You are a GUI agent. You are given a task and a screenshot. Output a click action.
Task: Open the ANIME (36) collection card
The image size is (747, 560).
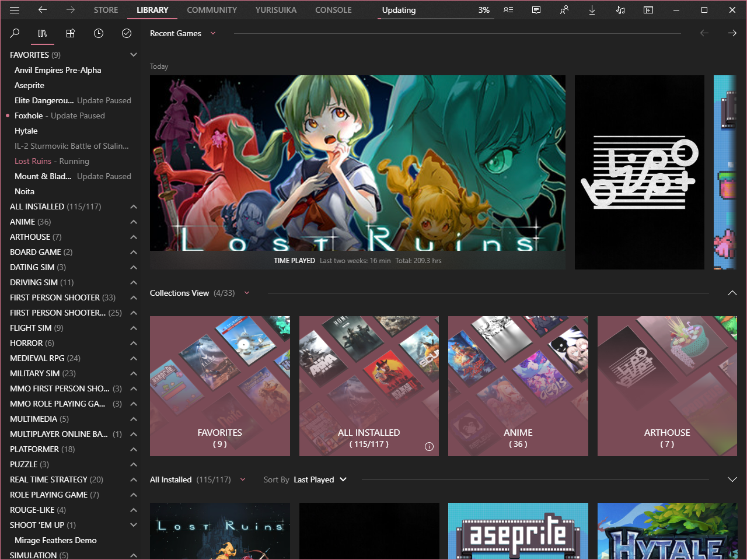pyautogui.click(x=518, y=386)
